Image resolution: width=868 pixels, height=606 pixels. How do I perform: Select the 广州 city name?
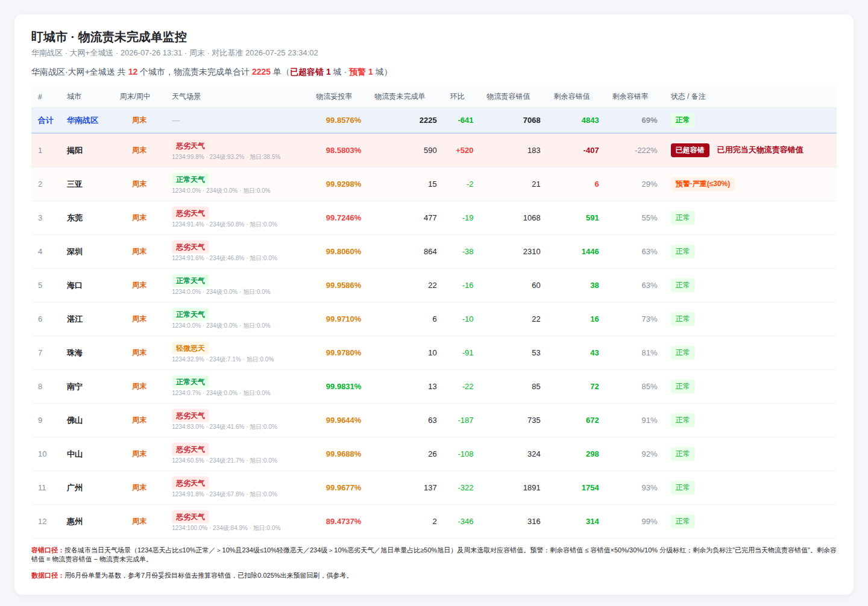click(x=75, y=488)
